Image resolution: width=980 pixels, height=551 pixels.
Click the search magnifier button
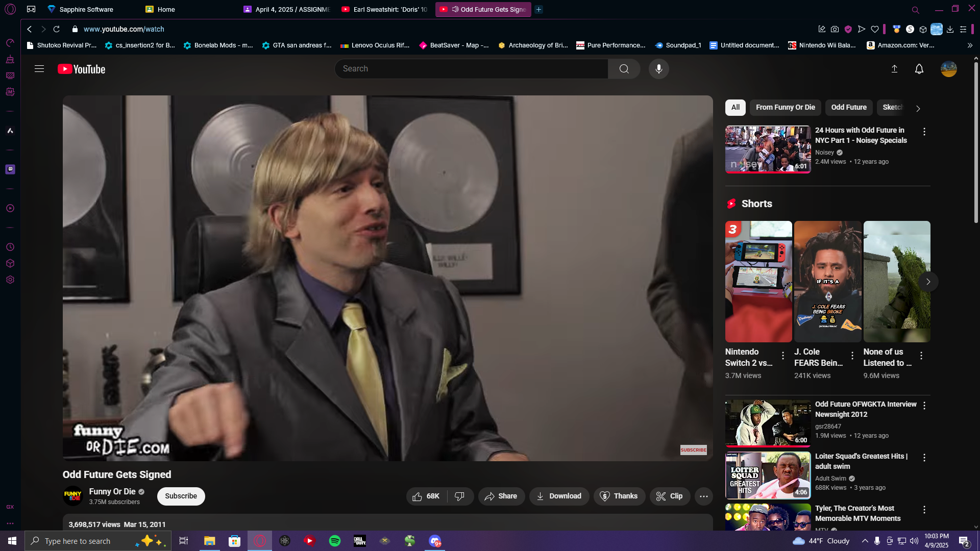(x=624, y=69)
